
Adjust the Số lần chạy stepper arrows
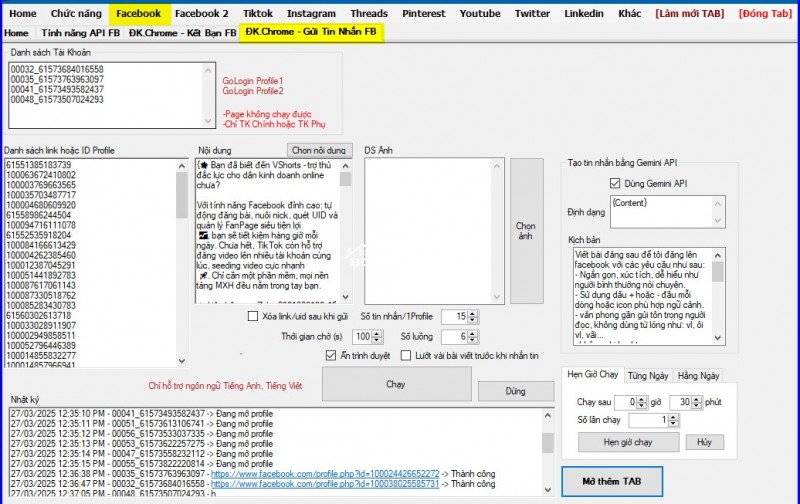pos(673,420)
